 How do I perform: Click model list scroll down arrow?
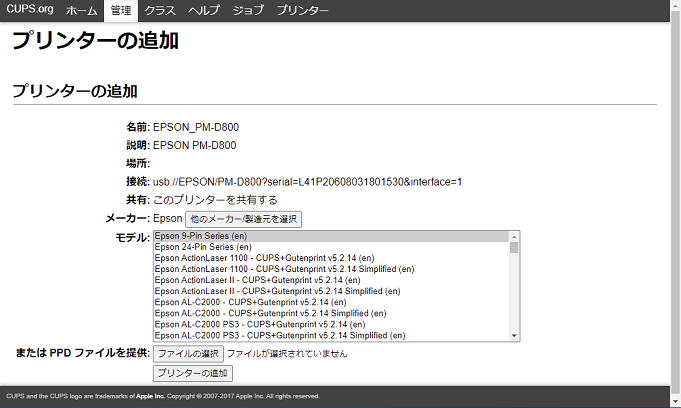coord(514,335)
